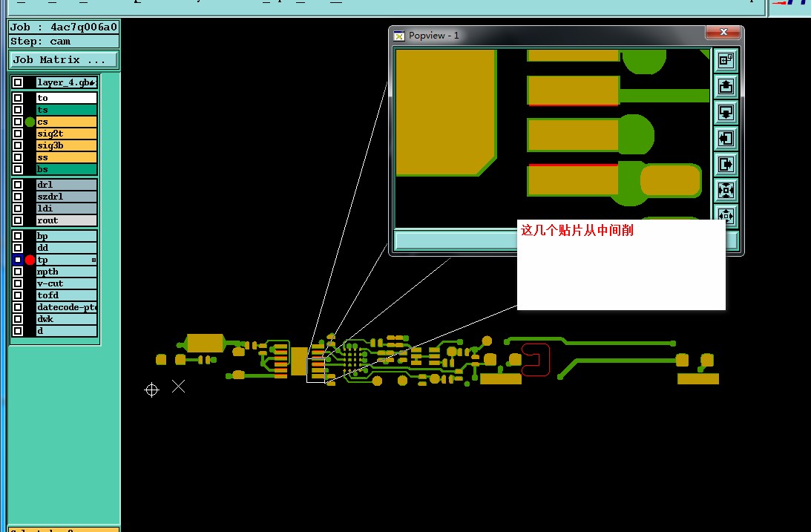Toggle checkbox for the 'bs' layer
The height and width of the screenshot is (532, 811).
click(18, 169)
